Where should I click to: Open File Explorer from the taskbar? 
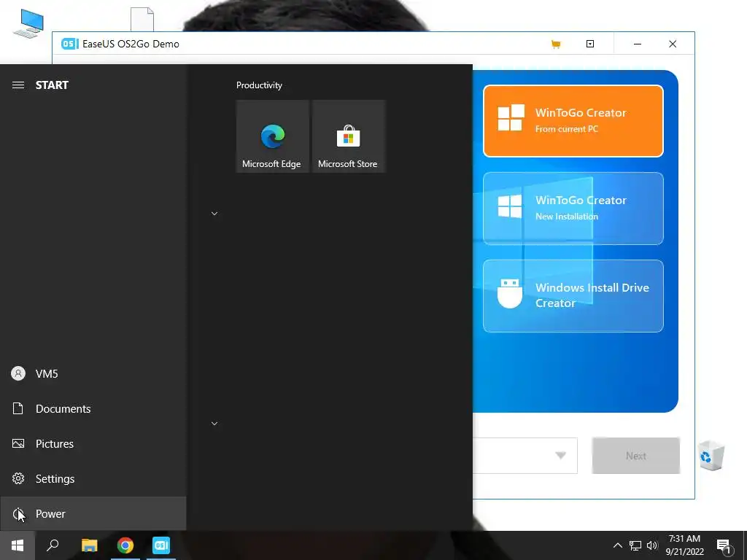point(89,545)
